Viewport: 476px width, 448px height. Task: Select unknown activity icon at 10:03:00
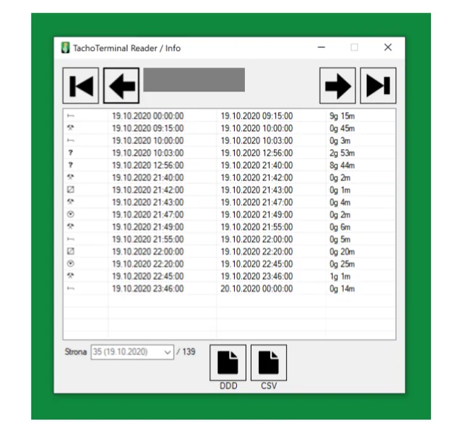pos(70,153)
